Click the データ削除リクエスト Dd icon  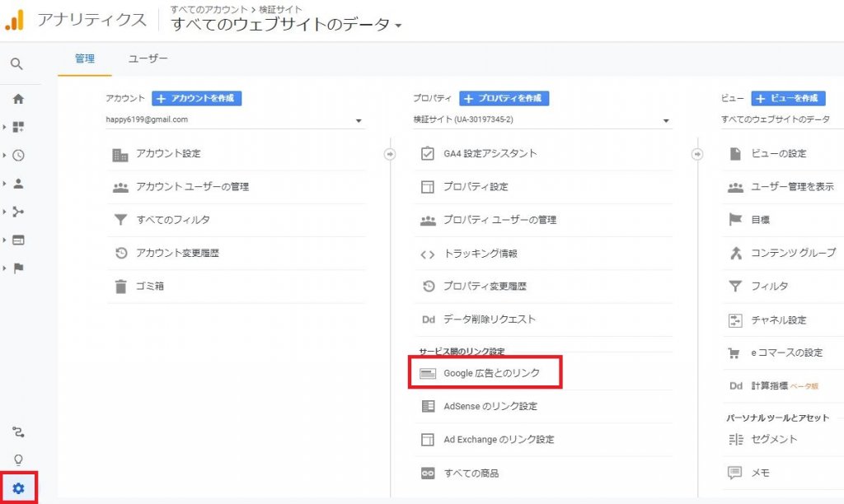(428, 320)
